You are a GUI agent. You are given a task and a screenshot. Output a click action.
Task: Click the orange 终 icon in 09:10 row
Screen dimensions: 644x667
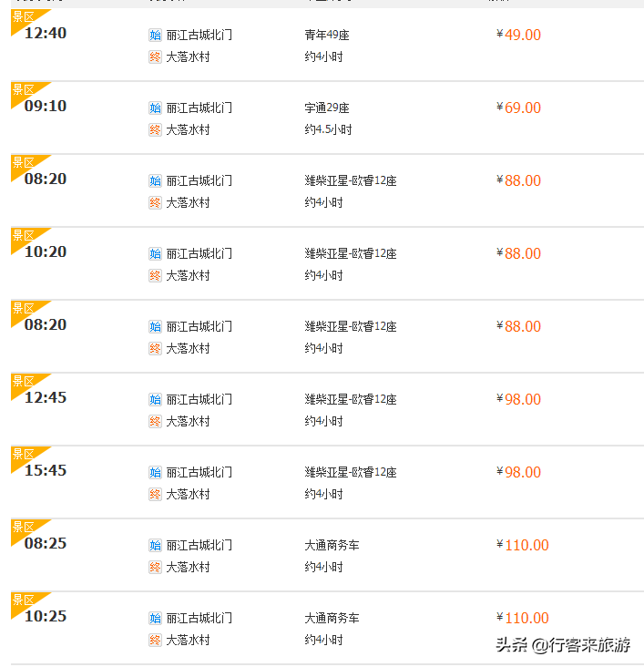pyautogui.click(x=155, y=129)
